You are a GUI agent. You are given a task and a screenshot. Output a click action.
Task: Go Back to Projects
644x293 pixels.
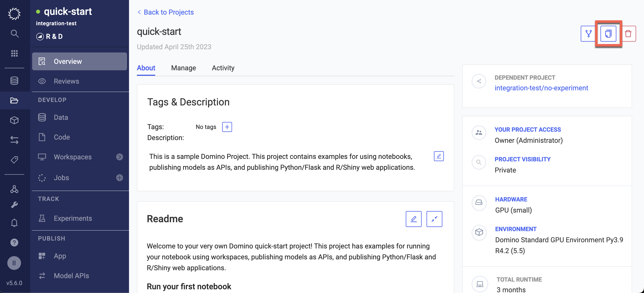pyautogui.click(x=165, y=12)
